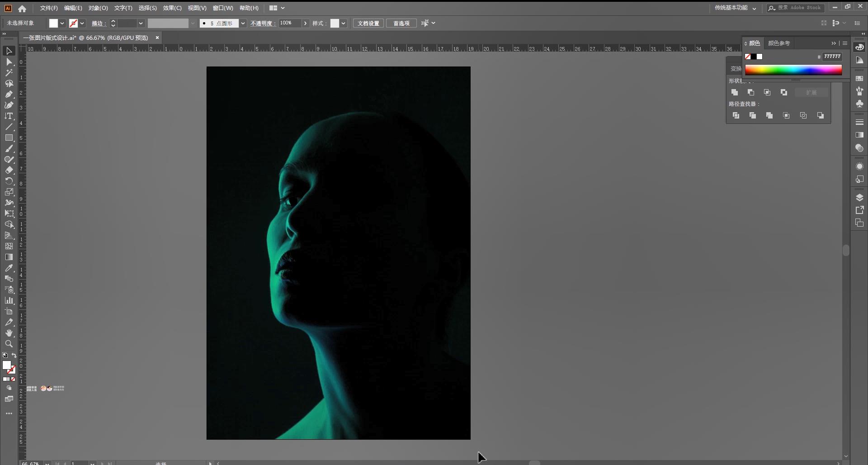Switch to the 颜色参考 tab
This screenshot has height=465, width=868.
click(x=779, y=43)
